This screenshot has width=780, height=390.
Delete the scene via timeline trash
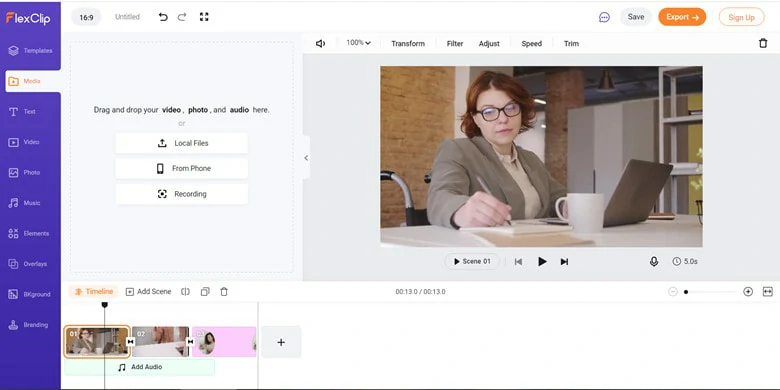(x=224, y=292)
